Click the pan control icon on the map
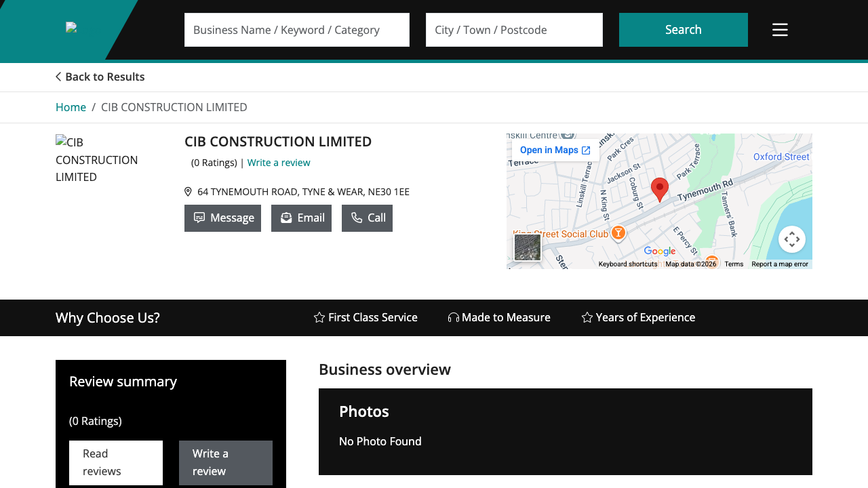The height and width of the screenshot is (488, 868). click(792, 239)
